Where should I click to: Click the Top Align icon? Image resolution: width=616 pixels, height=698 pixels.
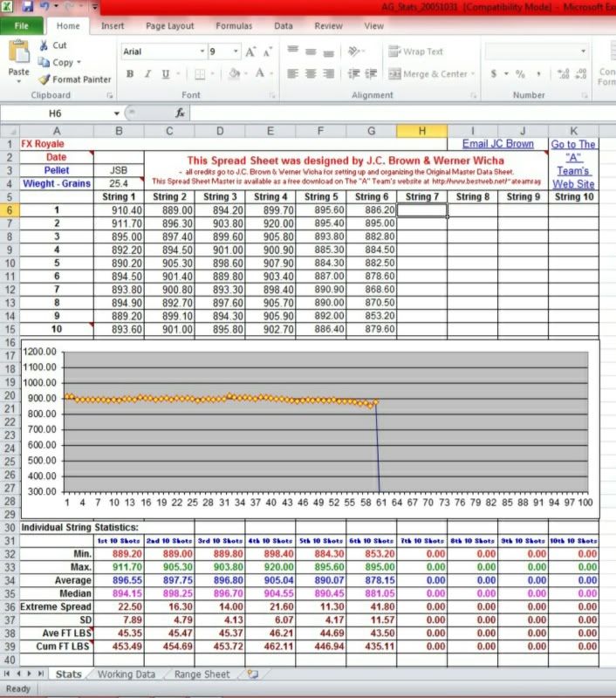click(292, 51)
